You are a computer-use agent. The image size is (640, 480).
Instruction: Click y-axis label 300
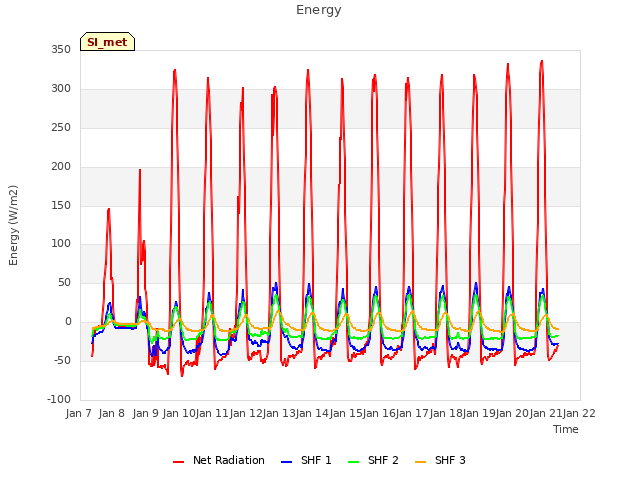(61, 89)
